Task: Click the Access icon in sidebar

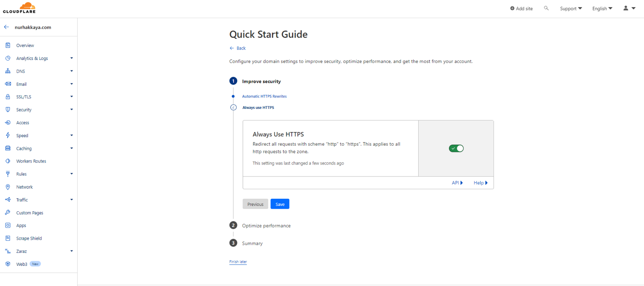Action: pyautogui.click(x=8, y=122)
